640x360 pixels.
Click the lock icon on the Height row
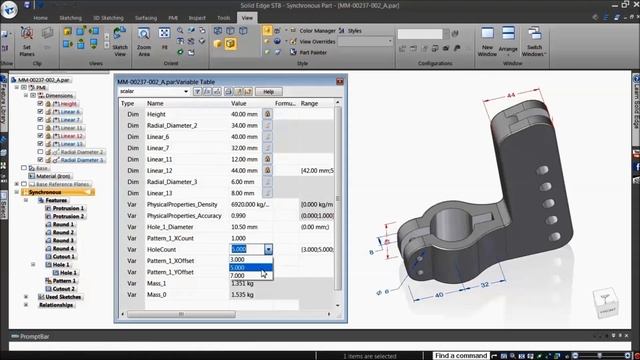pyautogui.click(x=267, y=114)
